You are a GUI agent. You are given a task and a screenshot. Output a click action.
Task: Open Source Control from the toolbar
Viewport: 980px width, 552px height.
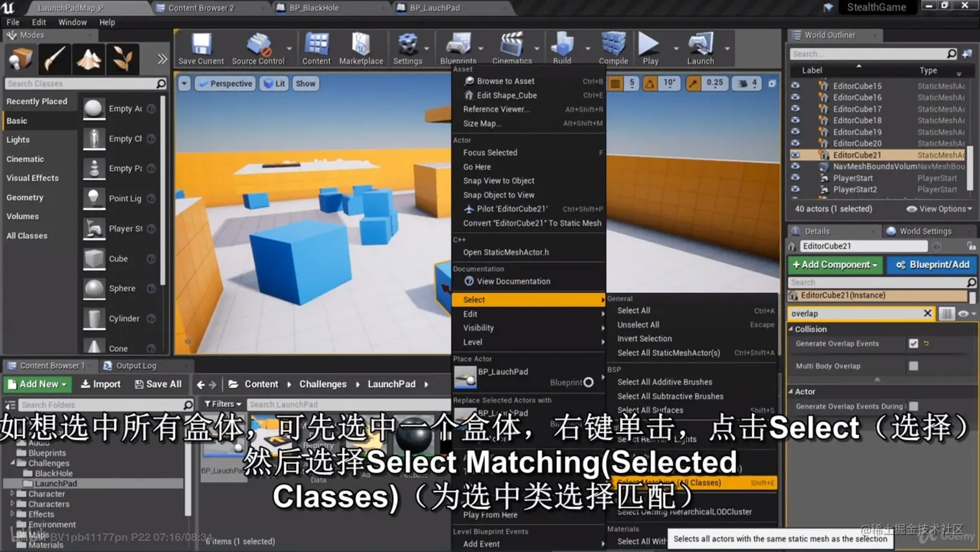[258, 44]
